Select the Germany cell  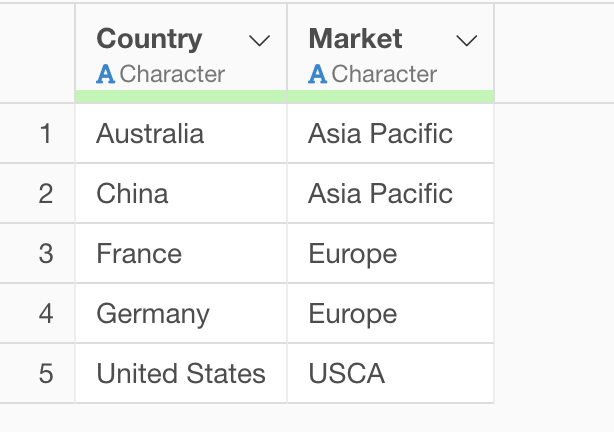(153, 314)
